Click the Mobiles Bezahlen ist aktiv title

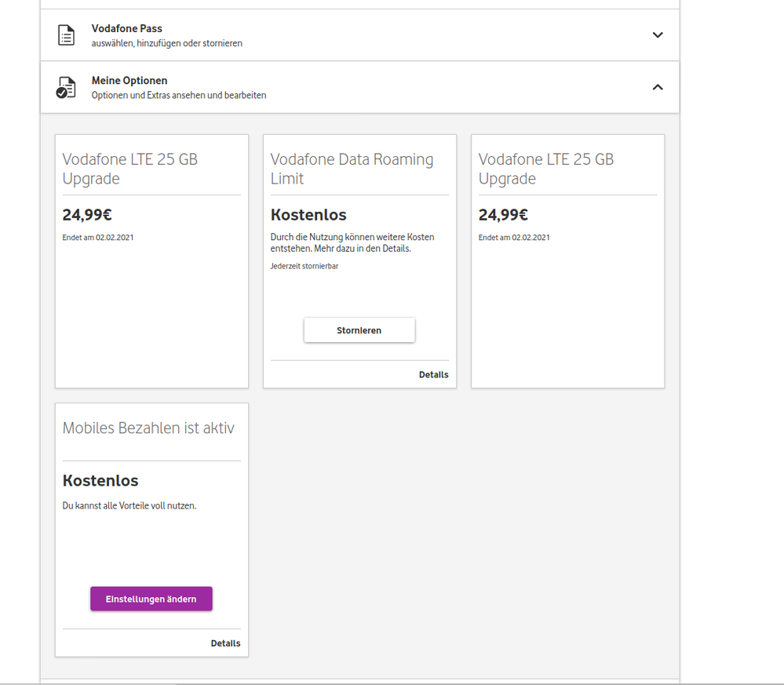pyautogui.click(x=148, y=428)
